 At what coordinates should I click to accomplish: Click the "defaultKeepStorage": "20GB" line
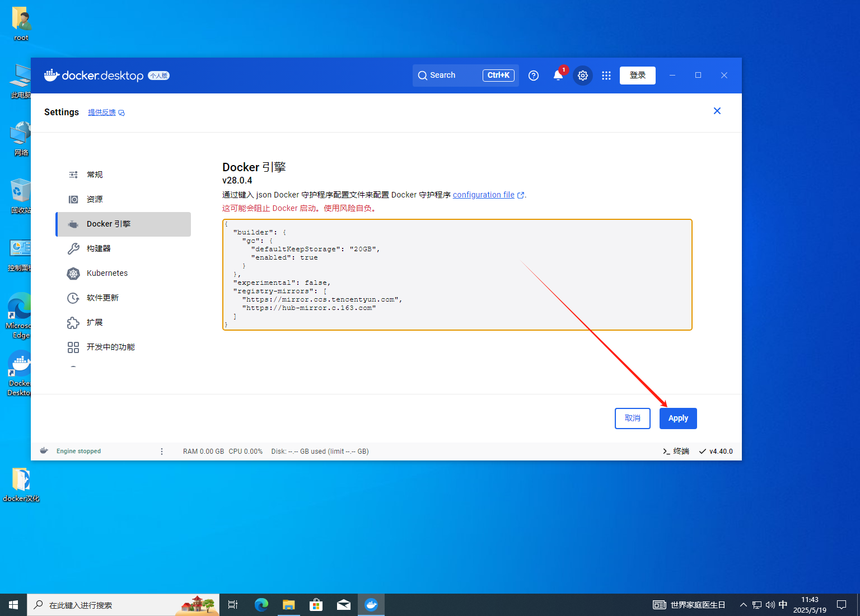(x=316, y=249)
